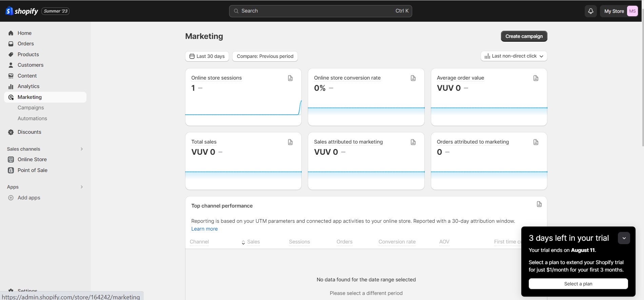Click the Sessions column header

[299, 242]
